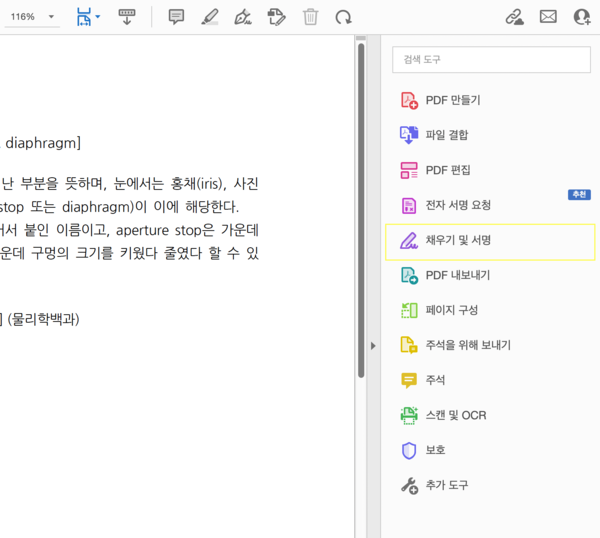Open the 주석 tool label
Viewport: 600px width, 538px height.
(x=435, y=380)
